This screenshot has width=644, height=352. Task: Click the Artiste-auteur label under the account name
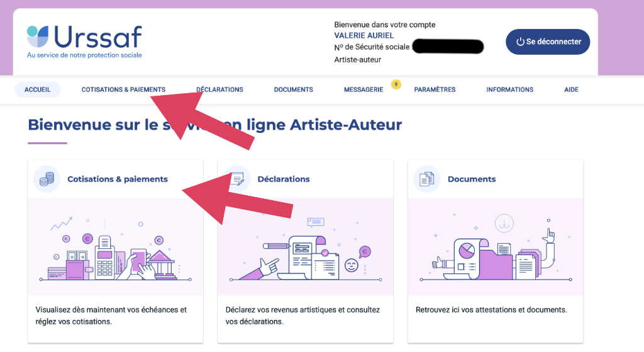(358, 60)
